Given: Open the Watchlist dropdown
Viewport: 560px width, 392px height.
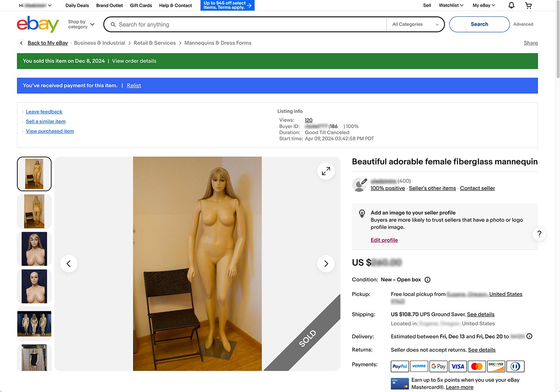Looking at the screenshot, I should (x=451, y=5).
